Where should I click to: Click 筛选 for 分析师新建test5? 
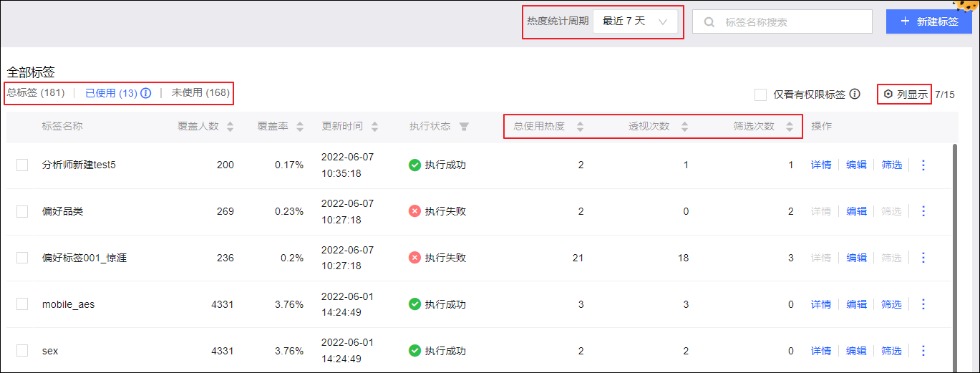[x=891, y=165]
